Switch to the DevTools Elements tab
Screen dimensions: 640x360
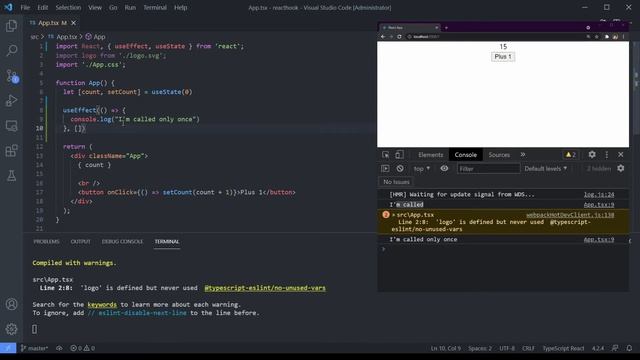coord(430,155)
